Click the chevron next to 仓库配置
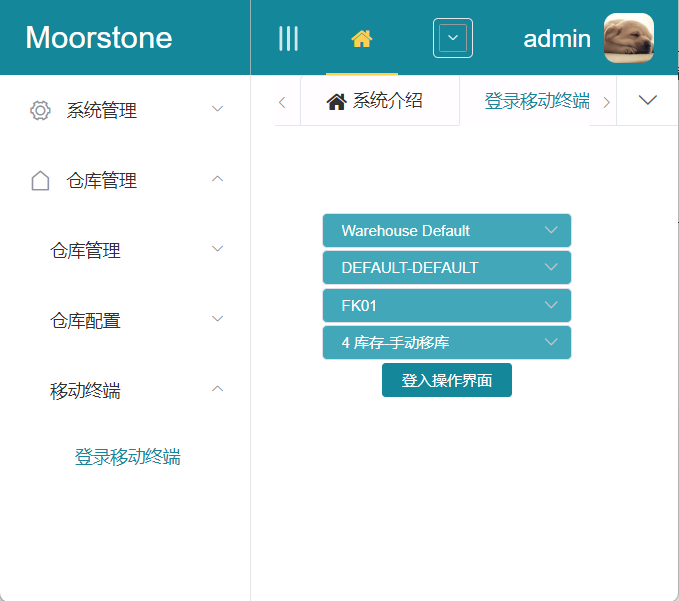Screen dimensions: 679x601 click(217, 319)
